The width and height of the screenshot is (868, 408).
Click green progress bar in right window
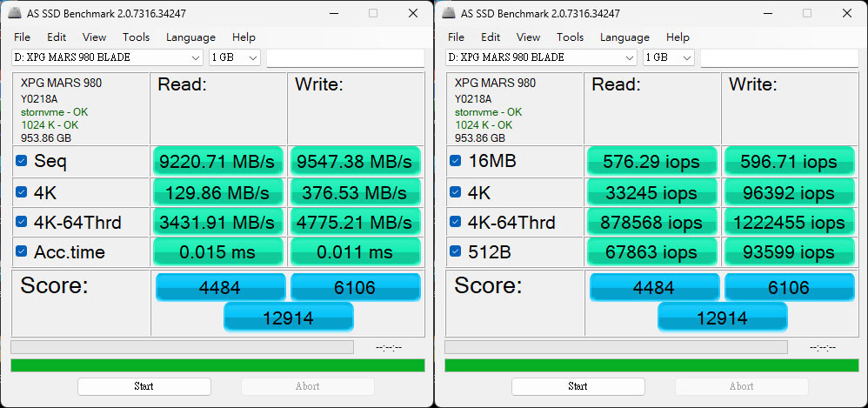pos(651,365)
